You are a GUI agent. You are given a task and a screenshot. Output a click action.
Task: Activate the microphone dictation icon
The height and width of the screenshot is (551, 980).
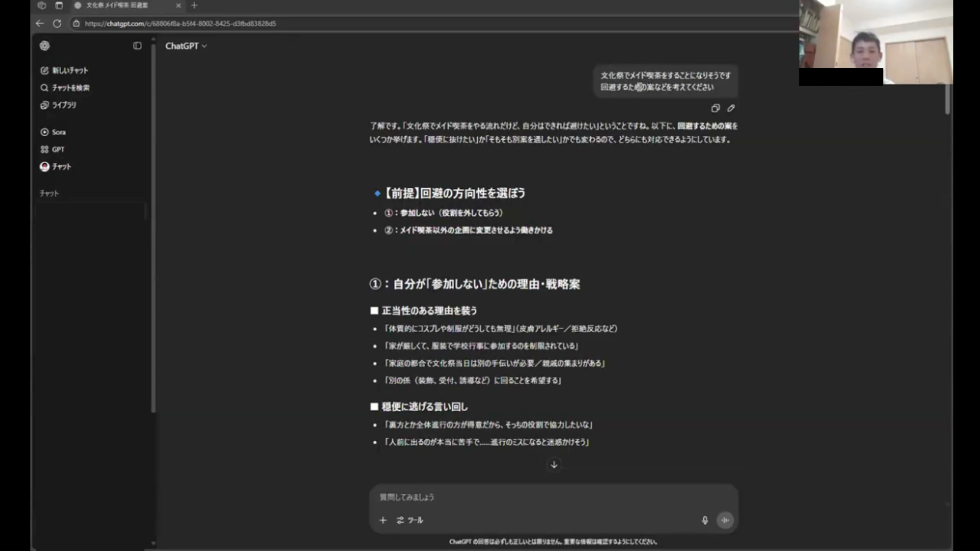click(x=705, y=520)
